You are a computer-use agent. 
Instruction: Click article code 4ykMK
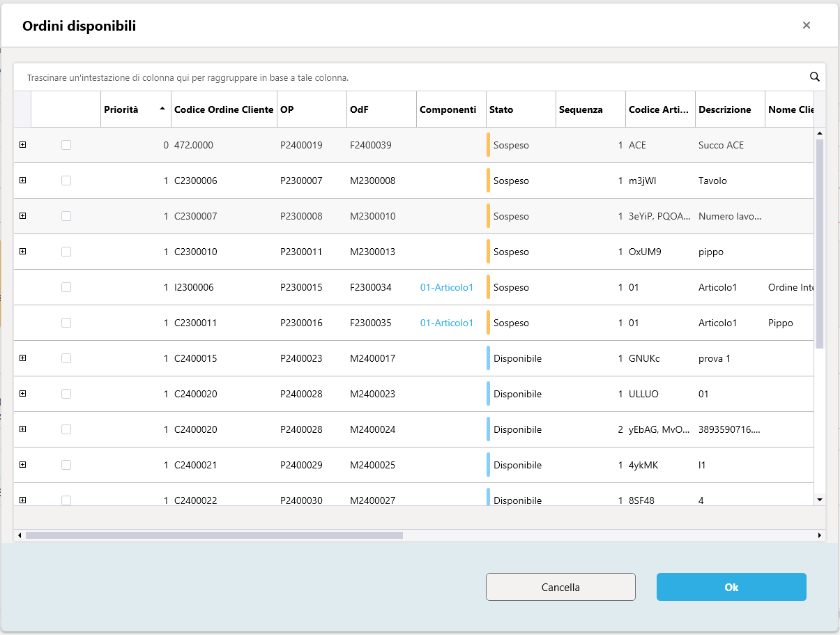tap(643, 465)
